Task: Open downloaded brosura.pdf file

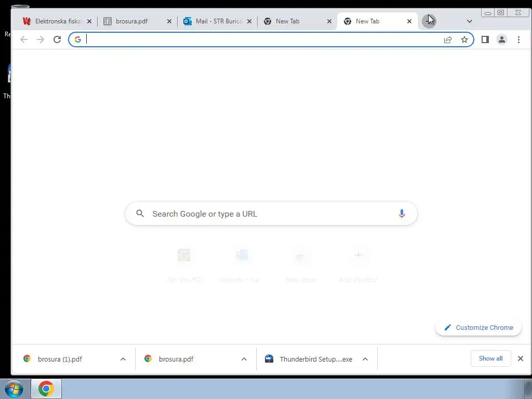Action: [x=176, y=359]
